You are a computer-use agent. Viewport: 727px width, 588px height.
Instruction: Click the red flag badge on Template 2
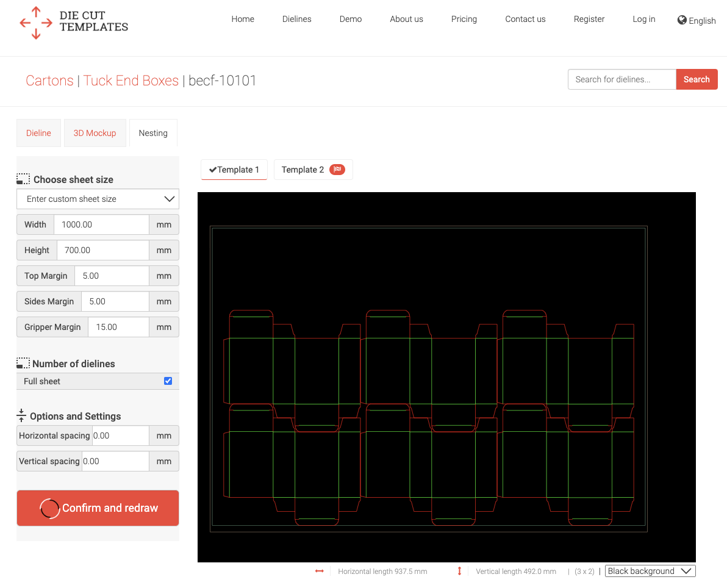[337, 169]
